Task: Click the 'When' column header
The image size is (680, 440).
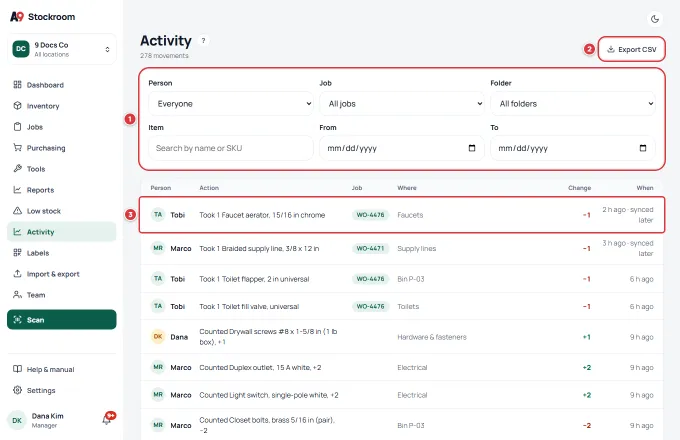Action: (x=645, y=188)
